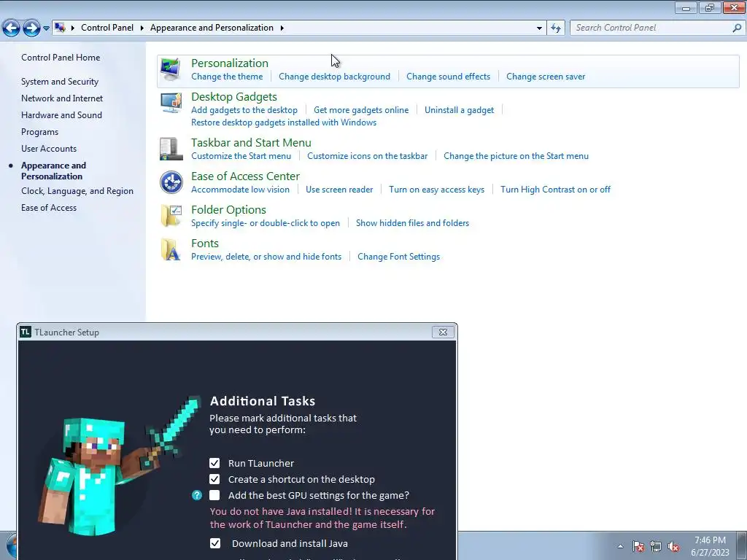Image resolution: width=747 pixels, height=560 pixels.
Task: Click the Personalization heading
Action: point(230,63)
